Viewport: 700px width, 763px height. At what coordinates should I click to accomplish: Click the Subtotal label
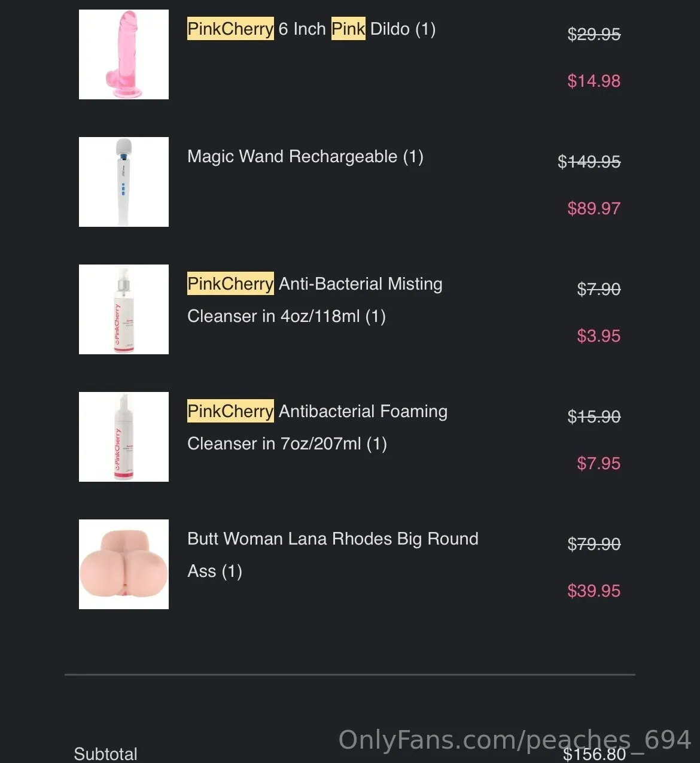pos(105,753)
